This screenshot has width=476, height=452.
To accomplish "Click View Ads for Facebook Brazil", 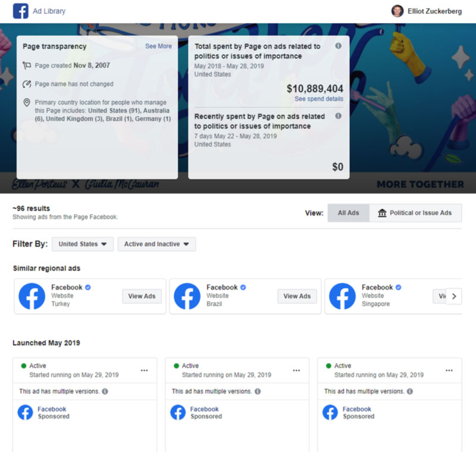I will (x=297, y=297).
